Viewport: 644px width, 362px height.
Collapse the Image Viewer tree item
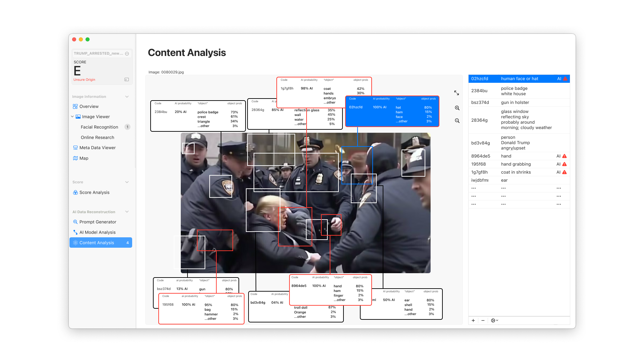[72, 117]
